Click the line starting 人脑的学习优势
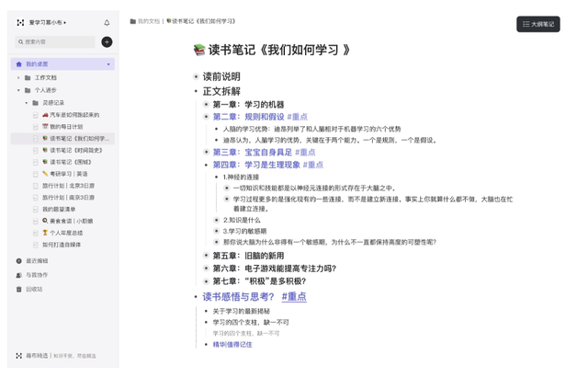The image size is (588, 377). (311, 129)
